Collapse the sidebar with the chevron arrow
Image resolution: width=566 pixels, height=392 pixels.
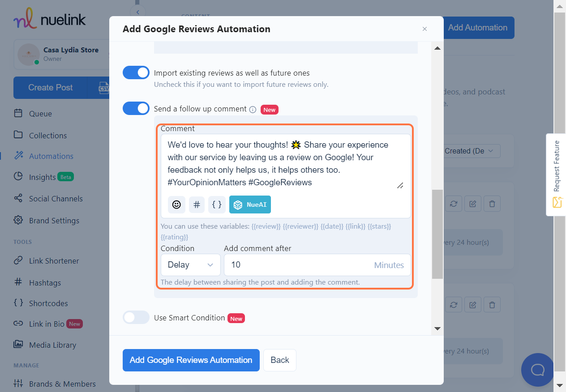point(137,12)
